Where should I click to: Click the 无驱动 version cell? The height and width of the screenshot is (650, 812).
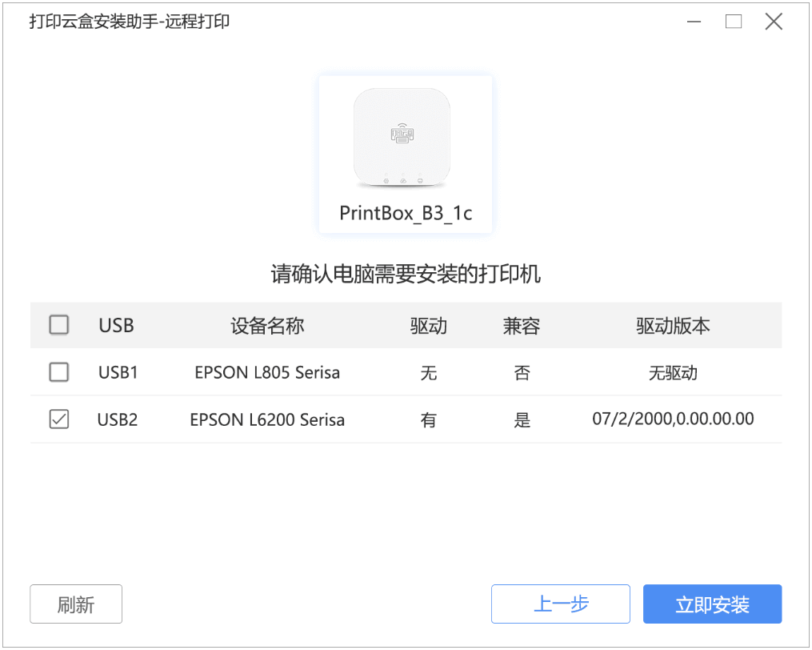(x=674, y=373)
